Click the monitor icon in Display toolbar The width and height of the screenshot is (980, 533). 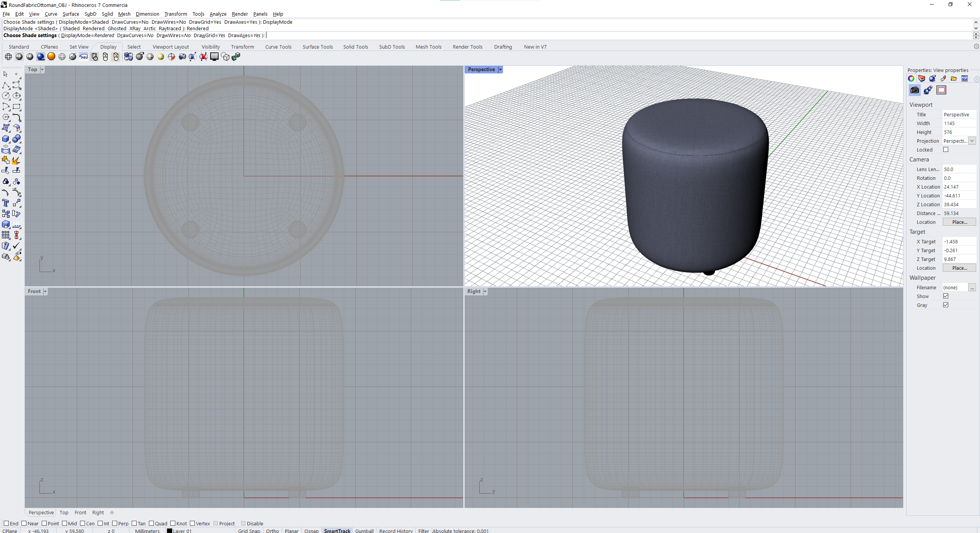214,57
